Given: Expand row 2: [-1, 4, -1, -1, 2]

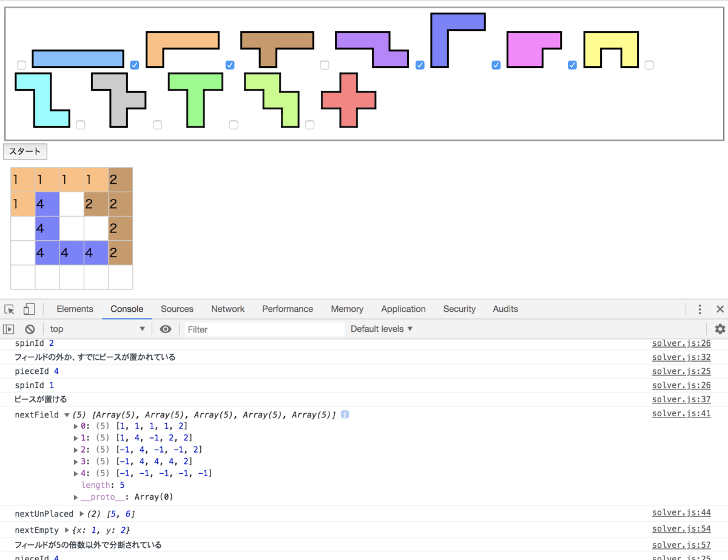Looking at the screenshot, I should (x=76, y=450).
